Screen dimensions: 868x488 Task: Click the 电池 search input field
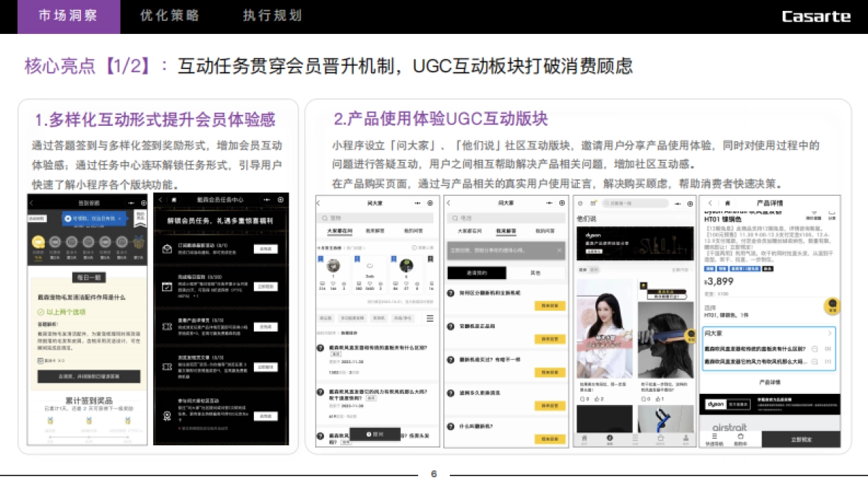[x=477, y=217]
